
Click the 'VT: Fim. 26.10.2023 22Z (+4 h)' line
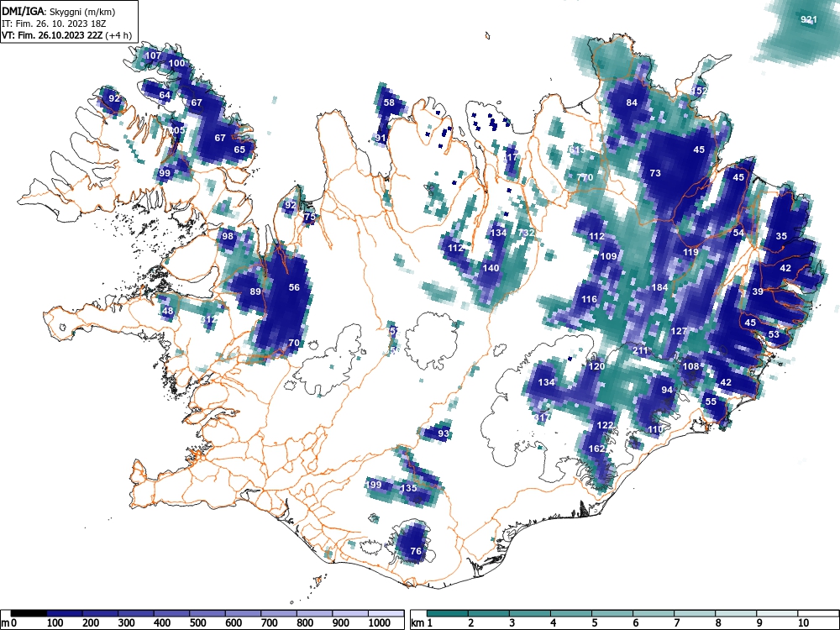pos(66,35)
